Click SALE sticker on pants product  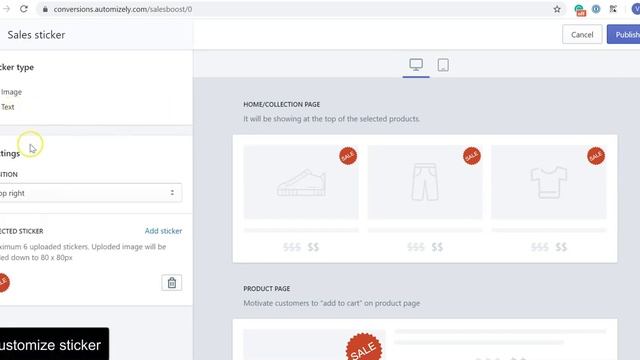(x=472, y=156)
